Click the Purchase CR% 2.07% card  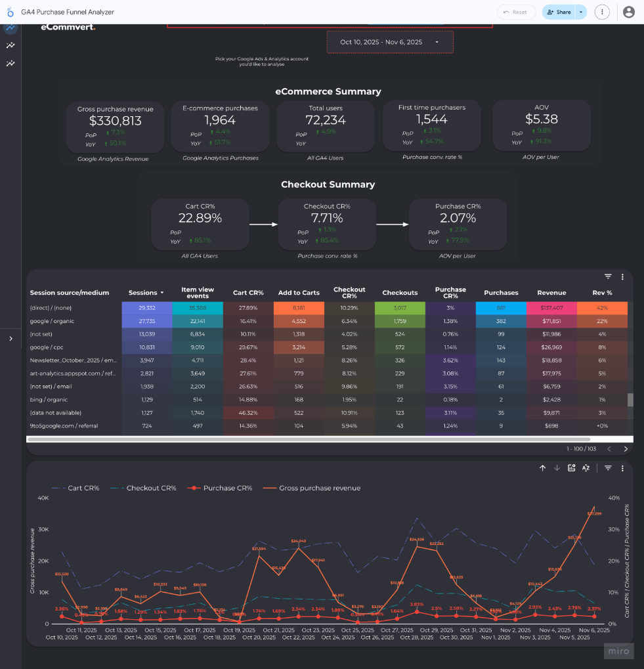[458, 225]
